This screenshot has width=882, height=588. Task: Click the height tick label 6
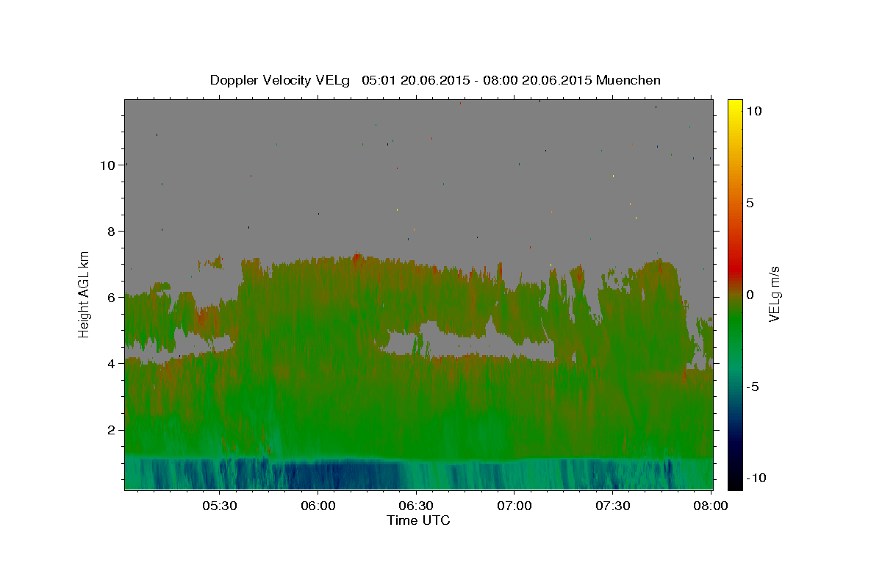[113, 297]
